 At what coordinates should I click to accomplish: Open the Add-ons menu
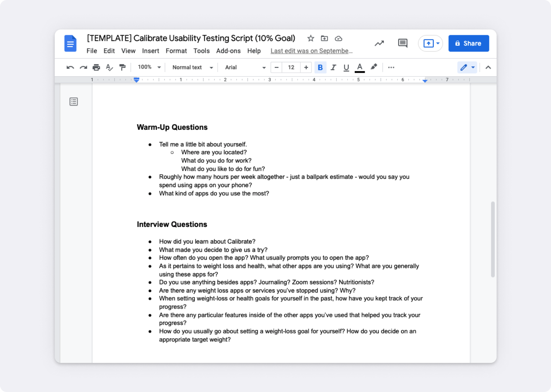(x=228, y=51)
